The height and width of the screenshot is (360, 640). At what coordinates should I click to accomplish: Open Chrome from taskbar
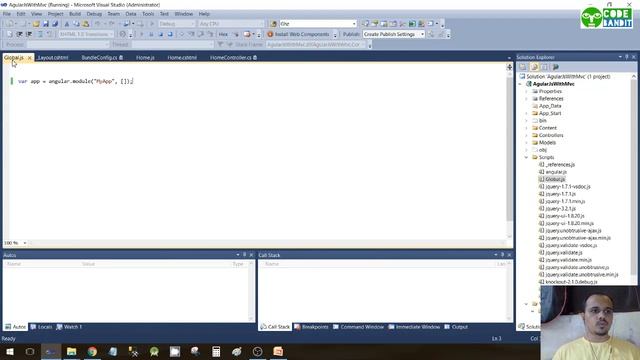[92, 351]
